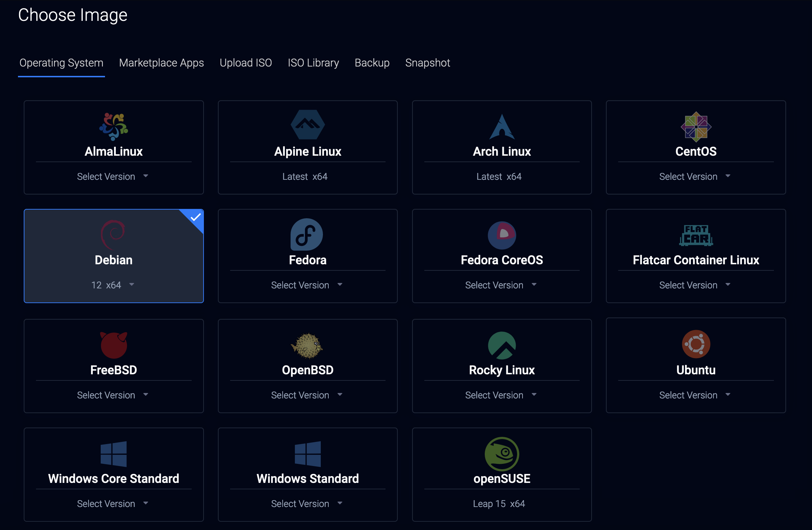Select Arch Linux Latest x64 version

[499, 177]
